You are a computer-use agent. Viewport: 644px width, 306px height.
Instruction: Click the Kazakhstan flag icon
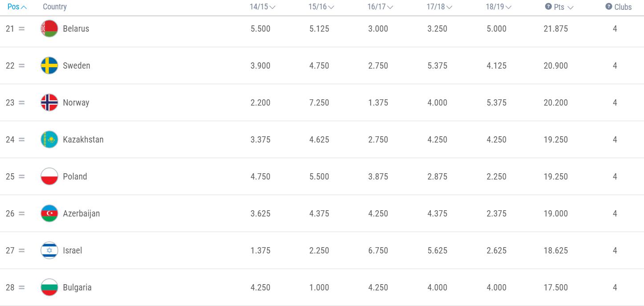tap(49, 139)
